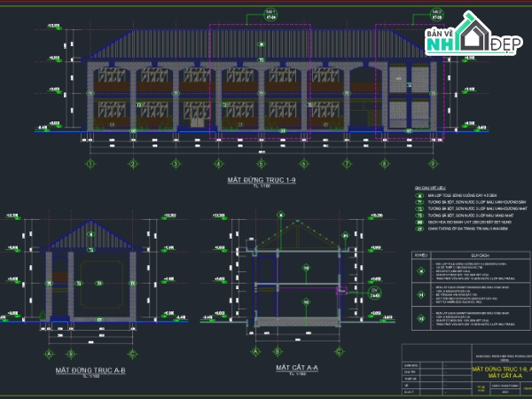Select the first detail callout bubble above roof
This screenshot has width=532, height=399.
click(x=270, y=14)
